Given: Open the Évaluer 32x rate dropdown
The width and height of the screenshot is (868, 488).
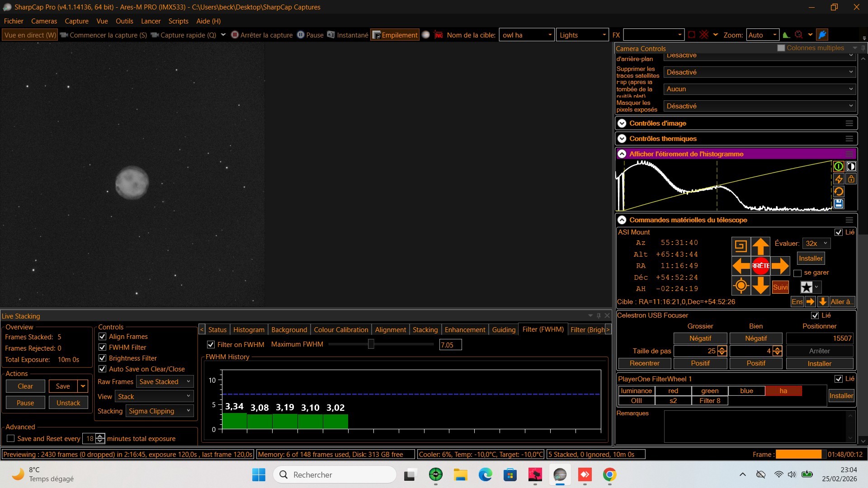Looking at the screenshot, I should 816,244.
